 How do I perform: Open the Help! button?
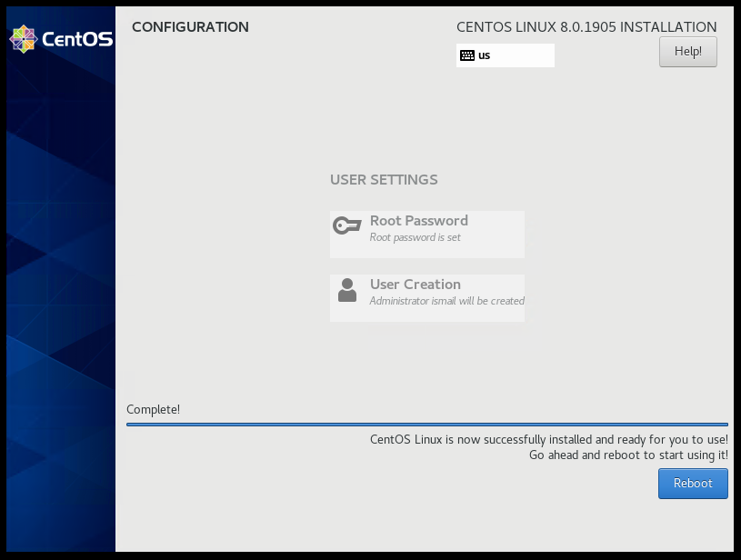coord(687,52)
